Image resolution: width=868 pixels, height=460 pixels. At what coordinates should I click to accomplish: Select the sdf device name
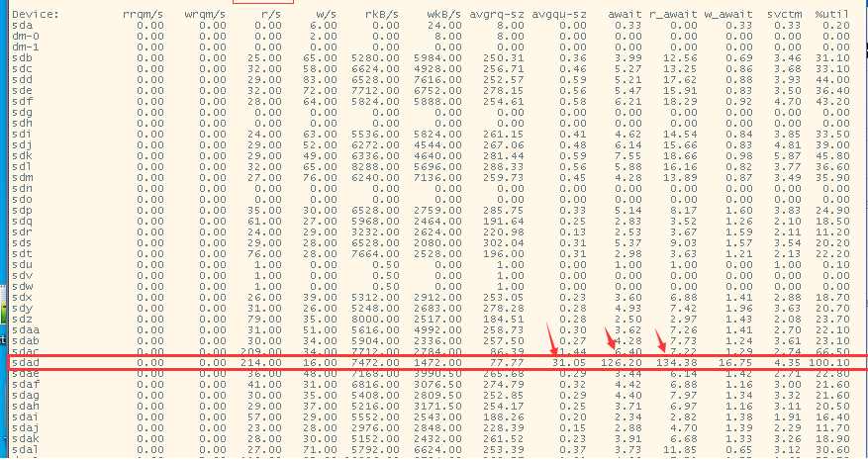[21, 101]
